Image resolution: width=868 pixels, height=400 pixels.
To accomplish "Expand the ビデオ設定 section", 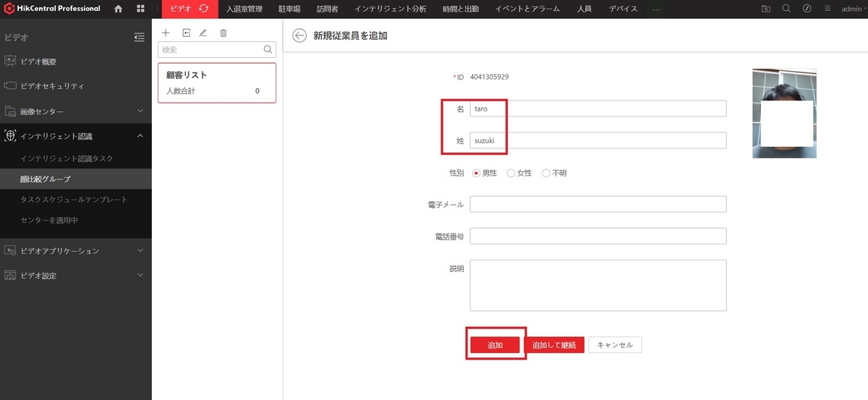I will pos(140,276).
